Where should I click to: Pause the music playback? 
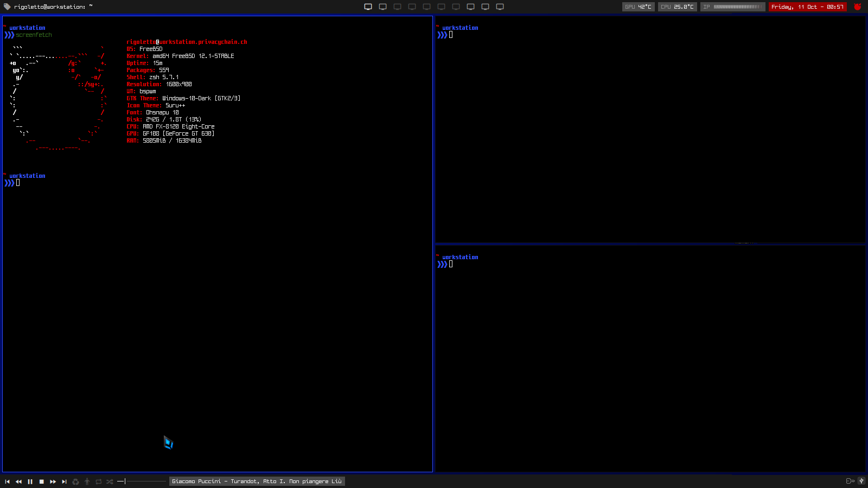pos(30,481)
